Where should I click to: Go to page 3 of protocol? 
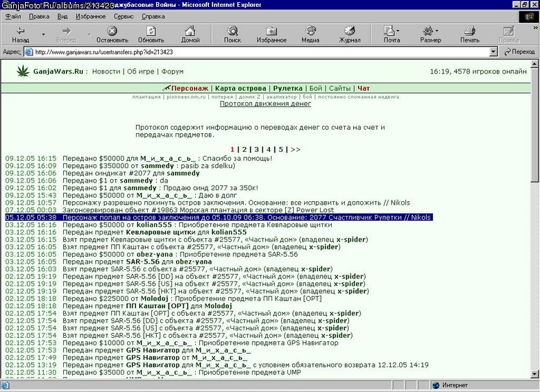(257, 150)
